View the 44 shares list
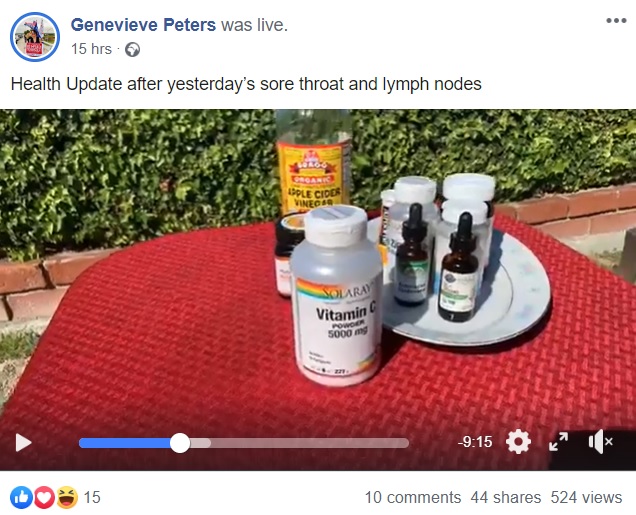 506,498
